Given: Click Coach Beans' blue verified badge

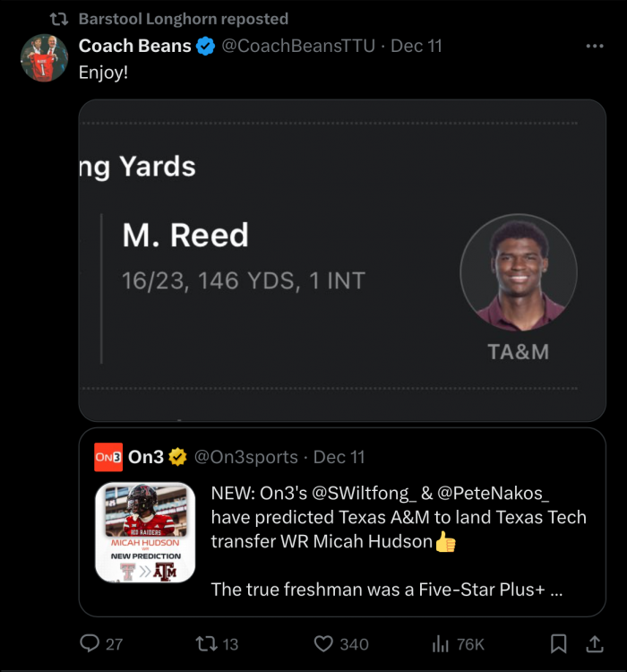Looking at the screenshot, I should (x=205, y=46).
